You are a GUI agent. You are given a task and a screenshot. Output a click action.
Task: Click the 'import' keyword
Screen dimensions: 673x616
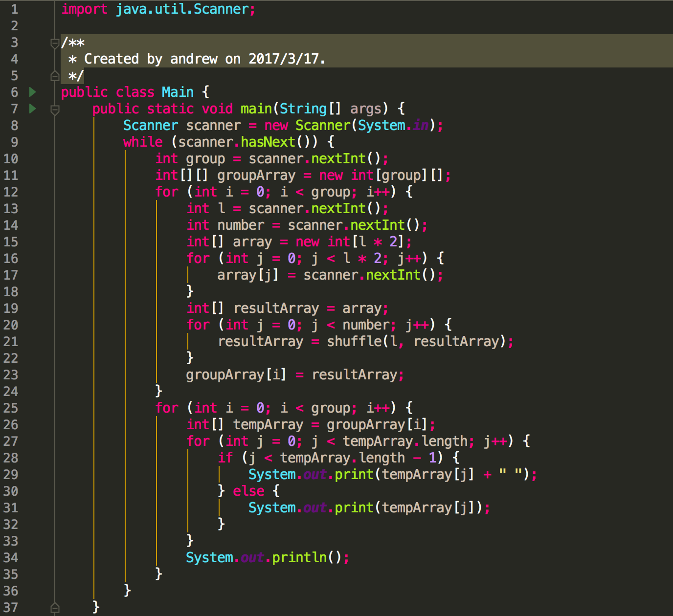(84, 9)
